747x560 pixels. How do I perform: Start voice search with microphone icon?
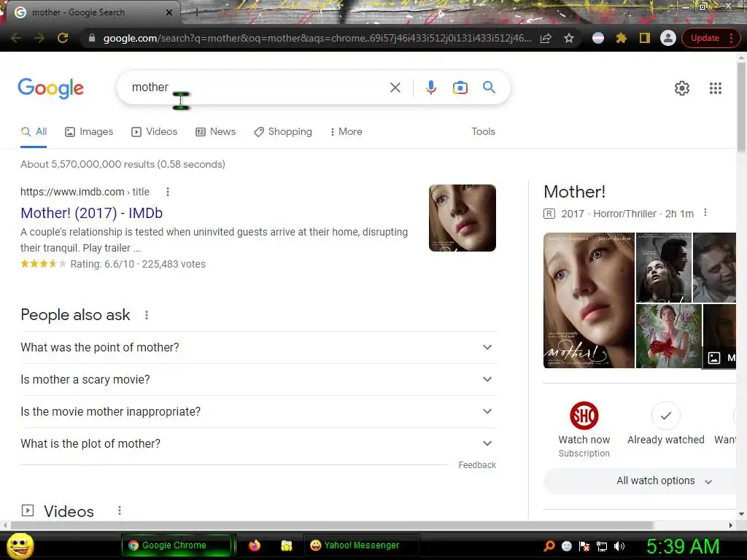coord(430,87)
